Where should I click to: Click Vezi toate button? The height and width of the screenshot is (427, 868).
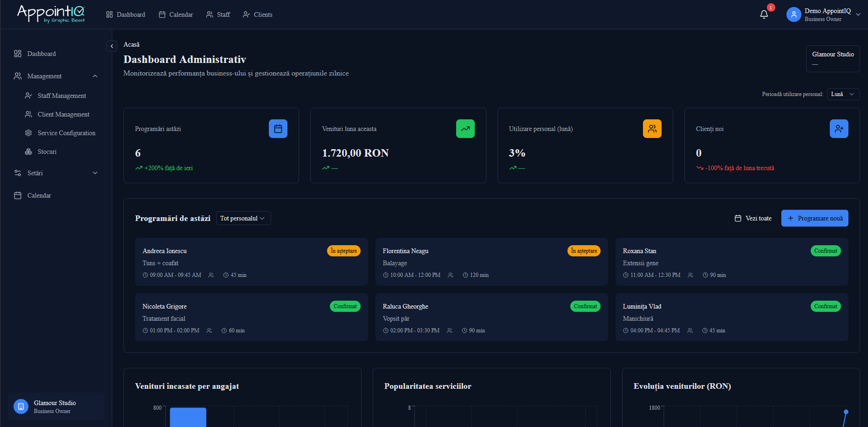point(753,218)
